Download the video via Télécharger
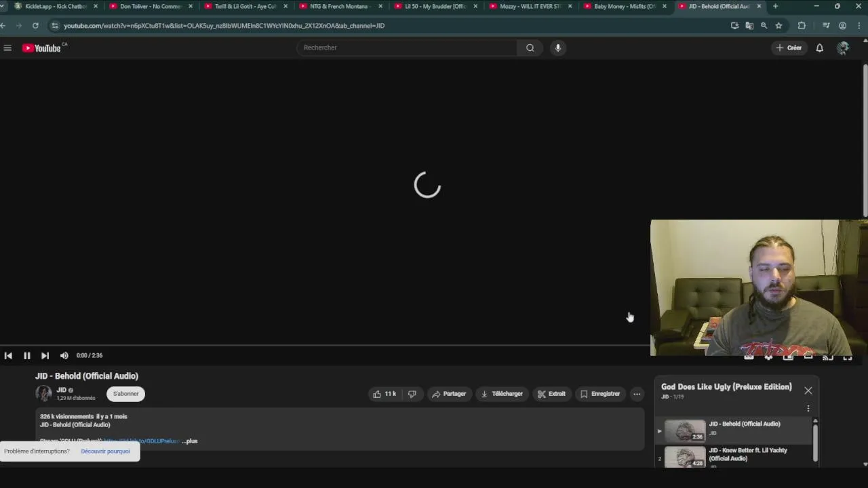 [x=502, y=394]
